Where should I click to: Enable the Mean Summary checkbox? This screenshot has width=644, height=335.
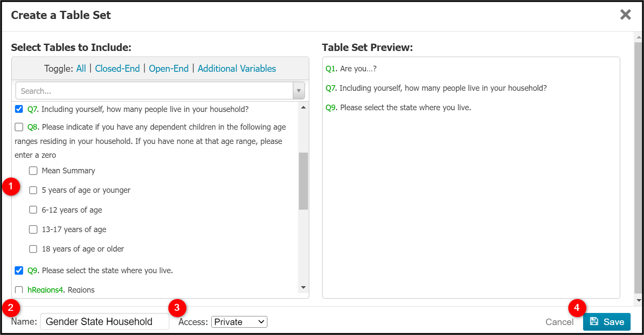[x=33, y=171]
